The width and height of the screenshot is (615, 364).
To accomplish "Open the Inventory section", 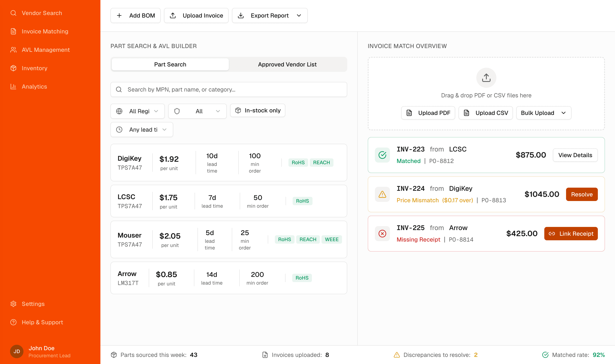I will coord(34,68).
